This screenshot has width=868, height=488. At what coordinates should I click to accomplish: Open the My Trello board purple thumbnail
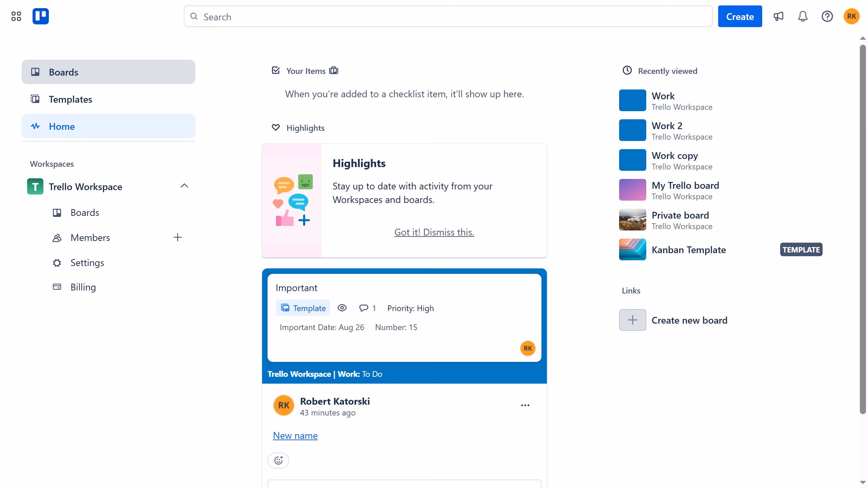(633, 190)
